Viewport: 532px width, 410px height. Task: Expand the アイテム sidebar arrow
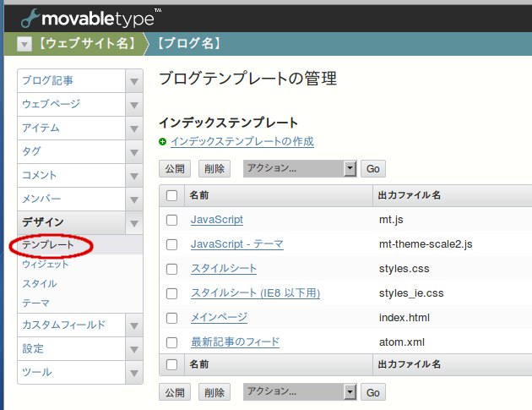click(133, 128)
